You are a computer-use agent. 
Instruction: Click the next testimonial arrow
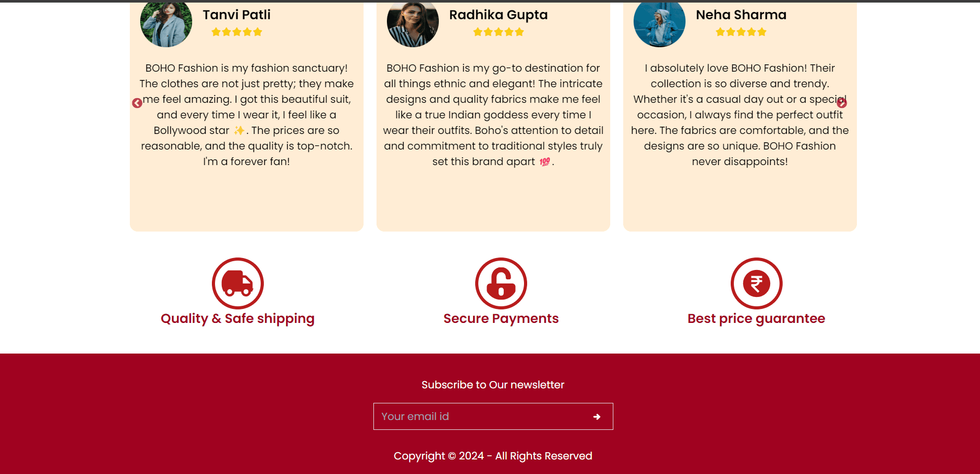point(842,103)
